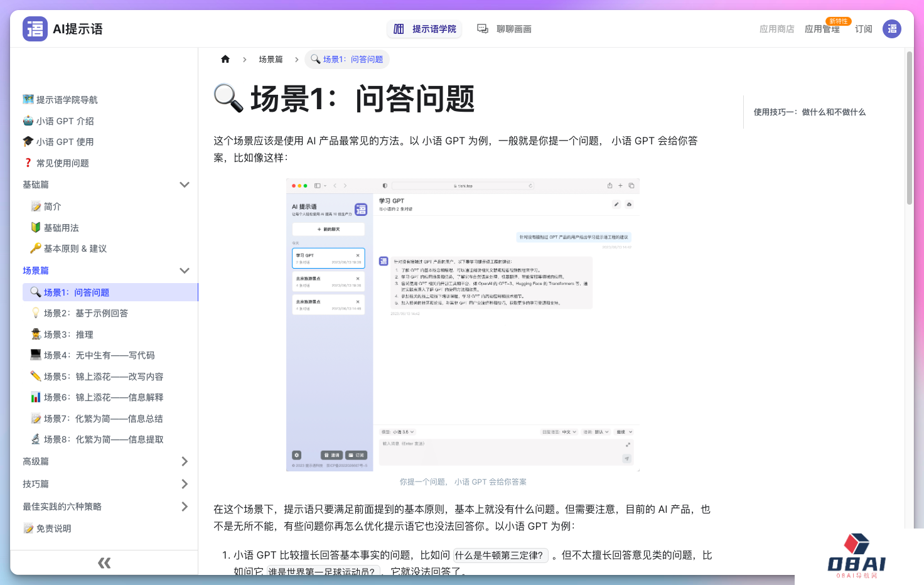Collapse the 场景篇 section chevron
924x585 pixels.
click(185, 271)
